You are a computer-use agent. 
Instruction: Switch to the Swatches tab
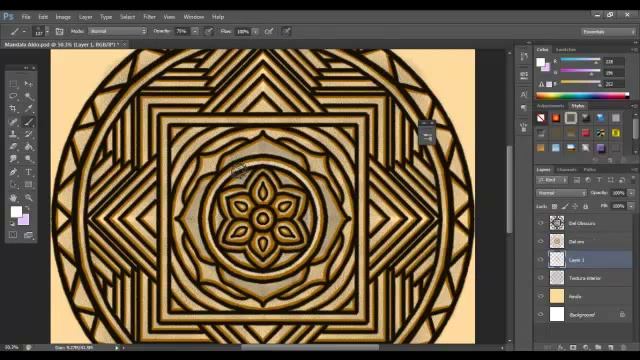click(566, 49)
